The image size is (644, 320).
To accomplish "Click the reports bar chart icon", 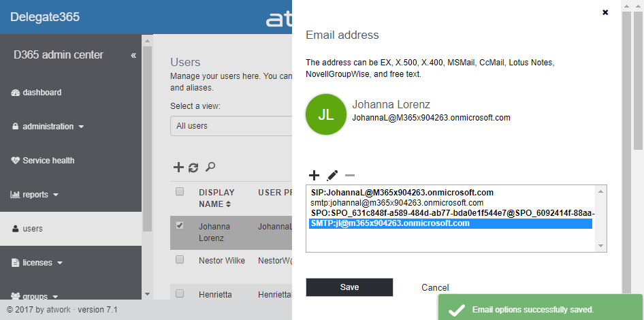I will click(15, 195).
